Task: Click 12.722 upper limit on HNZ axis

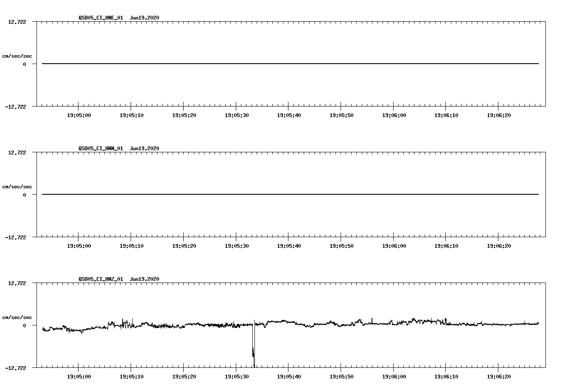Action: [17, 283]
